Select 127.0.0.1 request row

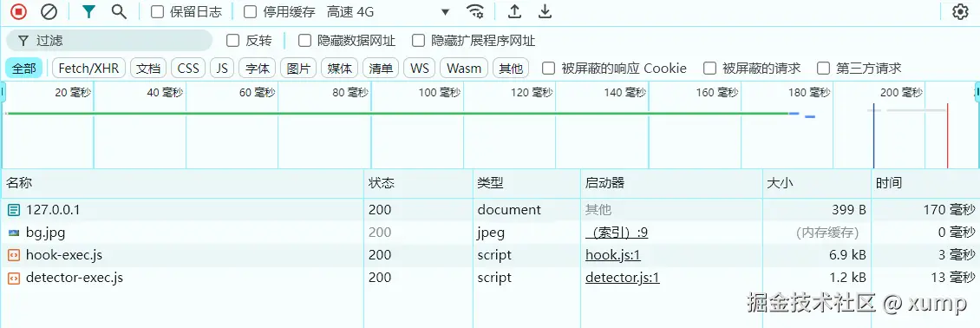click(490, 210)
